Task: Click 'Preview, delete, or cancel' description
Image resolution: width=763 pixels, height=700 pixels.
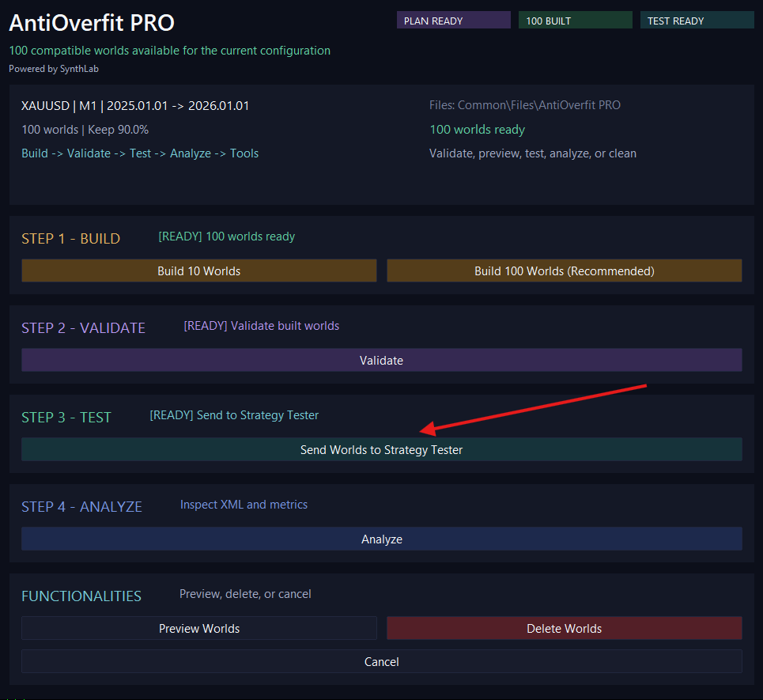Action: 245,594
